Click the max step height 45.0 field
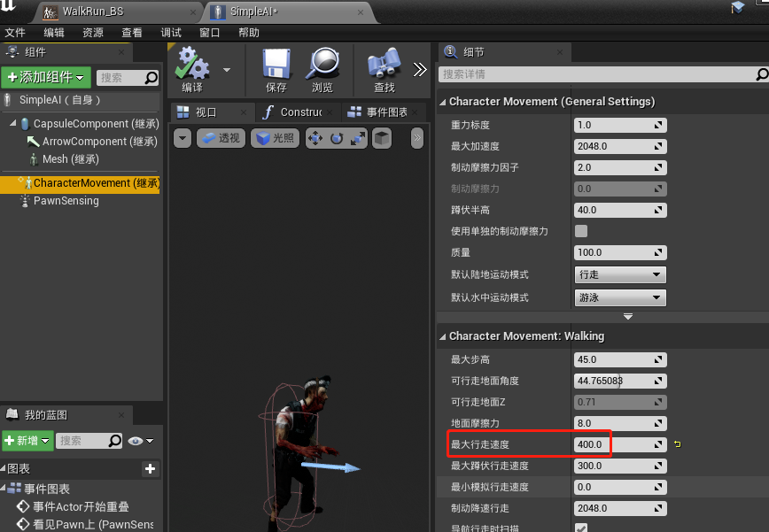 (x=620, y=359)
